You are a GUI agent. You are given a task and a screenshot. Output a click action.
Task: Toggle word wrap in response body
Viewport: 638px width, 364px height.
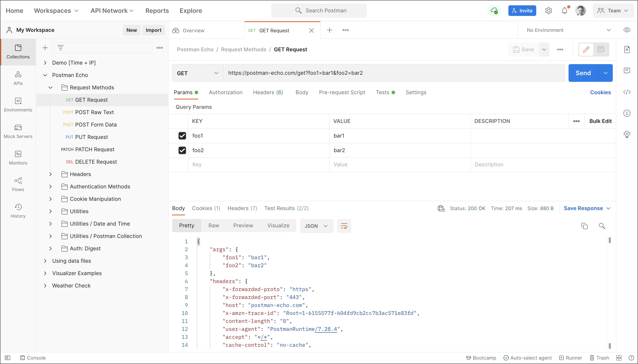click(344, 226)
